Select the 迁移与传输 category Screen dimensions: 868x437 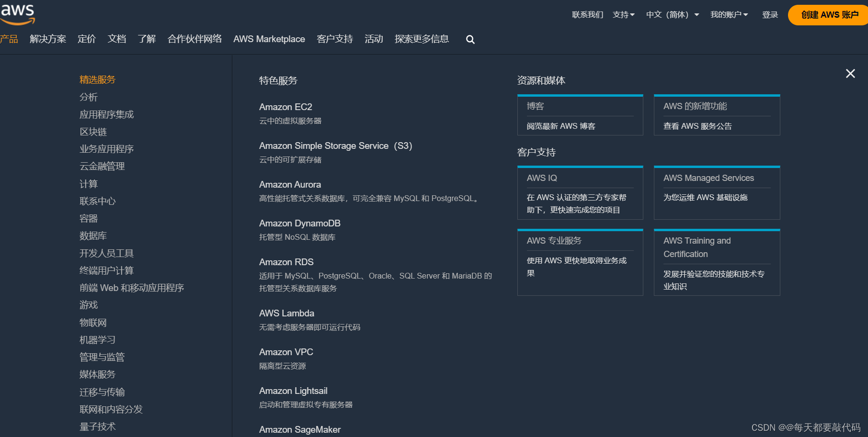point(102,392)
